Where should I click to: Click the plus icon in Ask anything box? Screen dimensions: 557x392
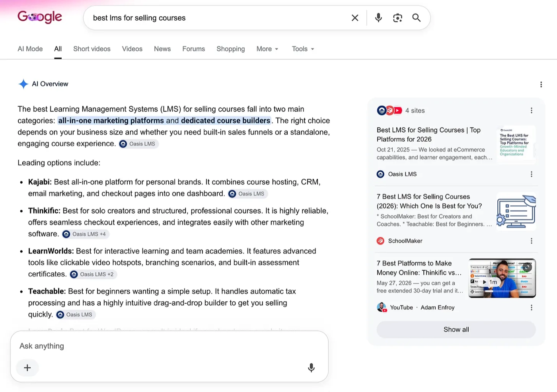(27, 368)
